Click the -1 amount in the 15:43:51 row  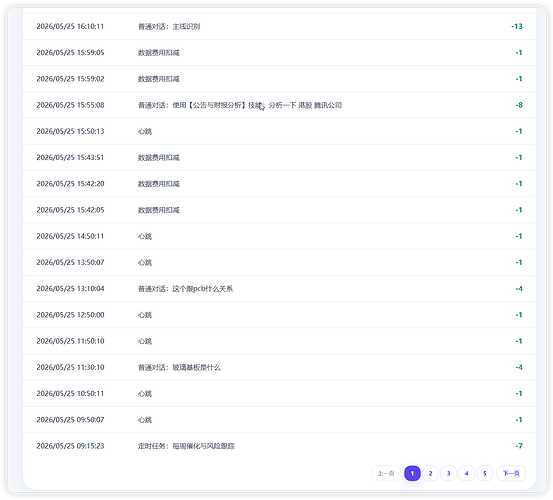tap(519, 157)
